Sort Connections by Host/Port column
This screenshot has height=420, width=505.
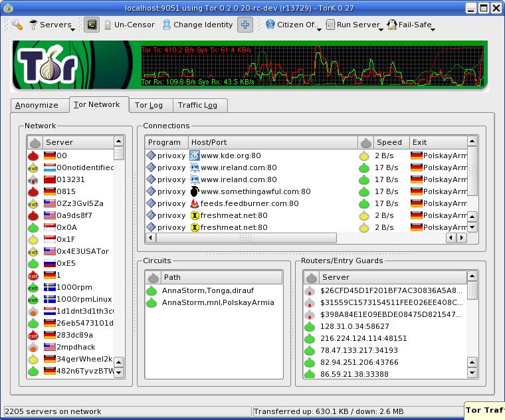(273, 142)
